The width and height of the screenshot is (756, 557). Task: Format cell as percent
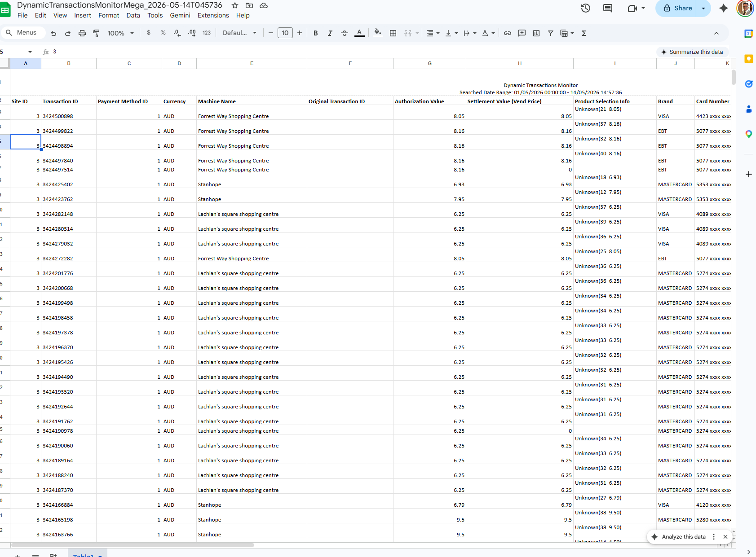coord(163,33)
